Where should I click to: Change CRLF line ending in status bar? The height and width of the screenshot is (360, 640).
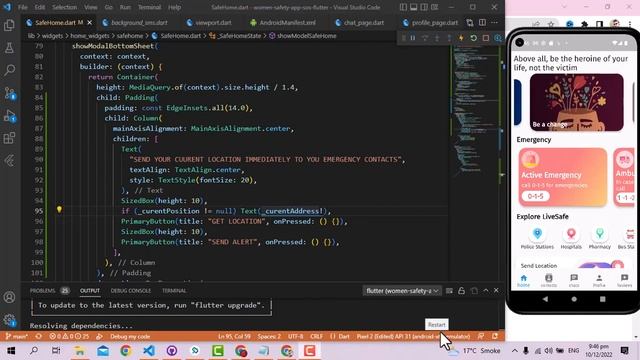[316, 337]
